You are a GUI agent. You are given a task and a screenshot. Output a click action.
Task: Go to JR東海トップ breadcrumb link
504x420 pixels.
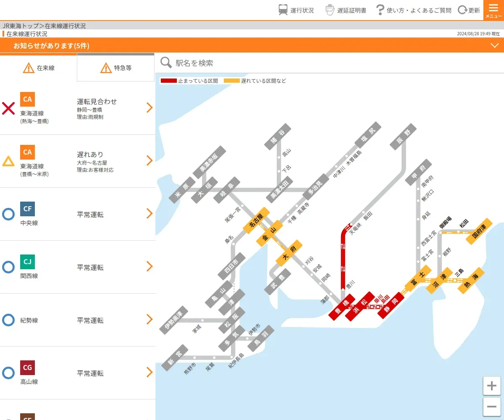21,26
